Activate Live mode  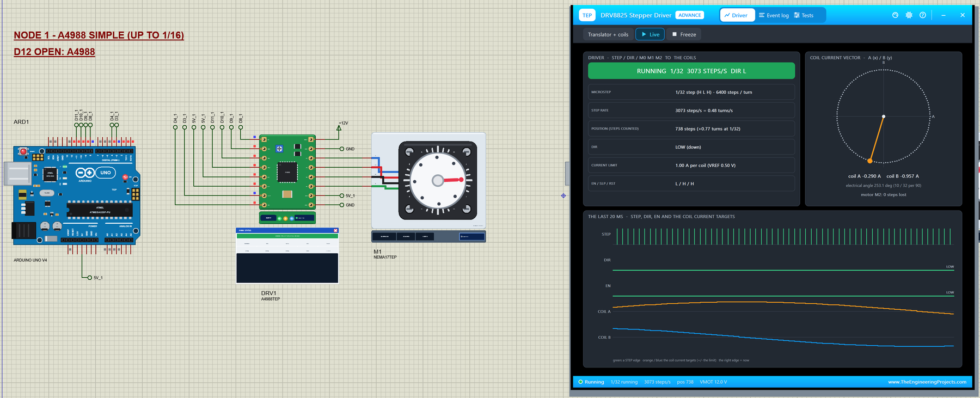pos(650,34)
